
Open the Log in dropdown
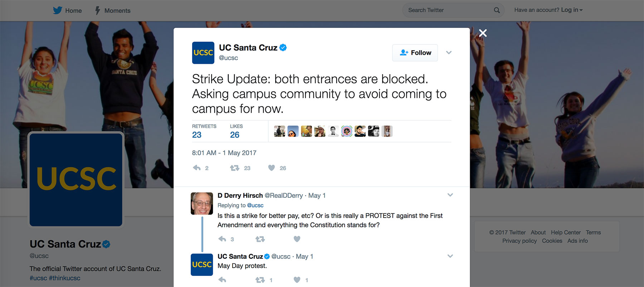[572, 10]
